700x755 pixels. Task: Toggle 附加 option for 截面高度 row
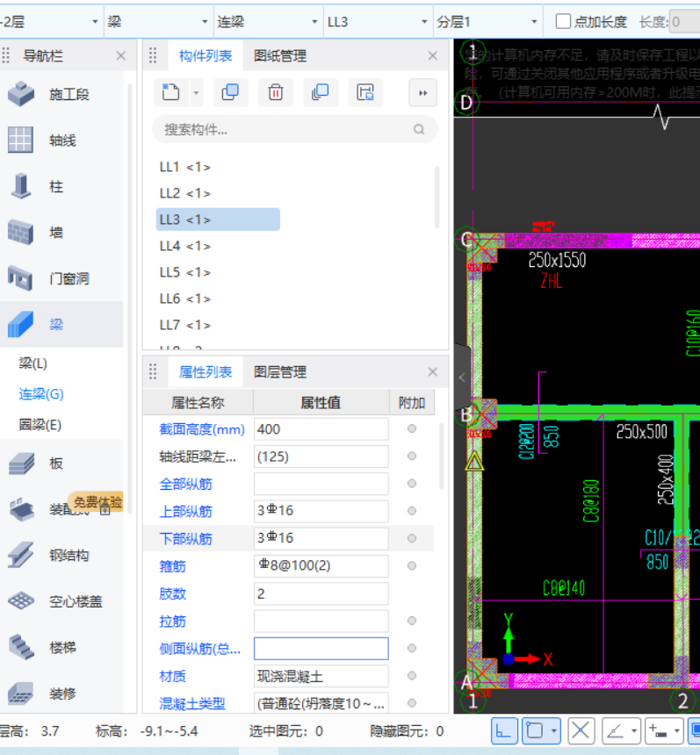point(411,428)
